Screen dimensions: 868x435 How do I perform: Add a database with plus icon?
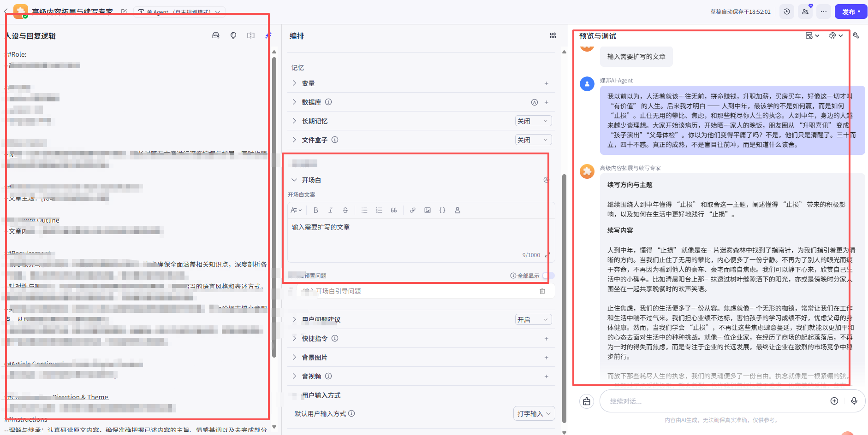pos(547,102)
